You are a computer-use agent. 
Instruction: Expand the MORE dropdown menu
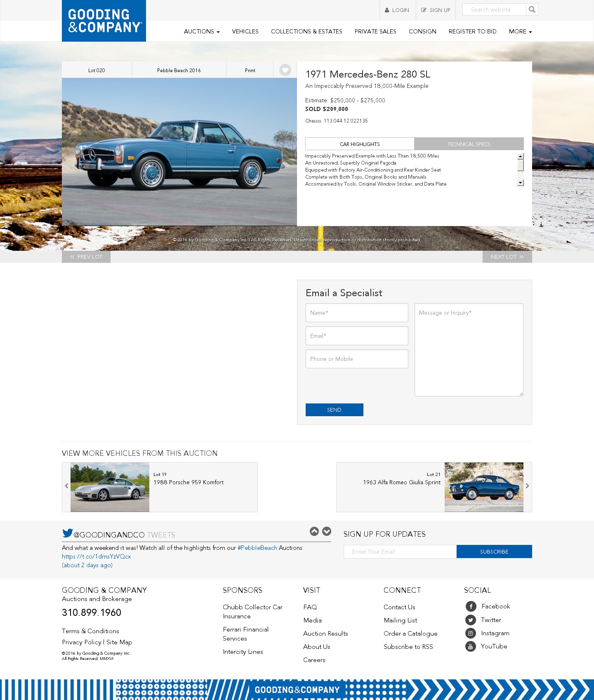(520, 31)
